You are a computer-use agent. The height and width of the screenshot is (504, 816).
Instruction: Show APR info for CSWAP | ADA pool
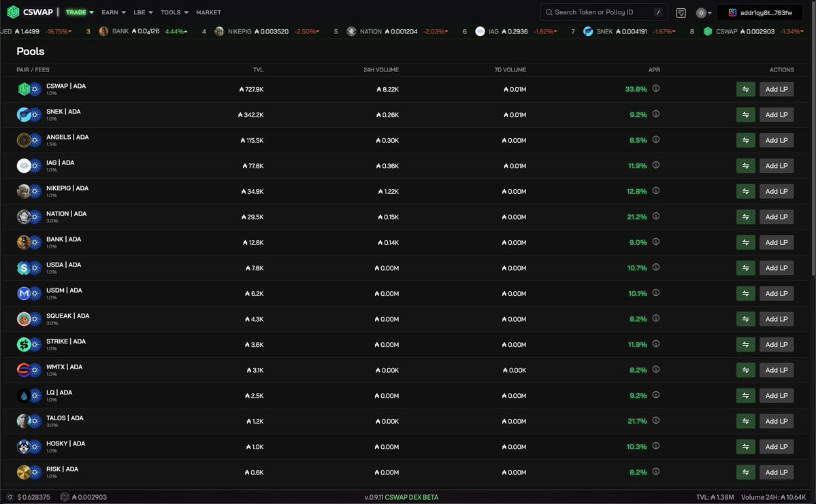pos(655,88)
